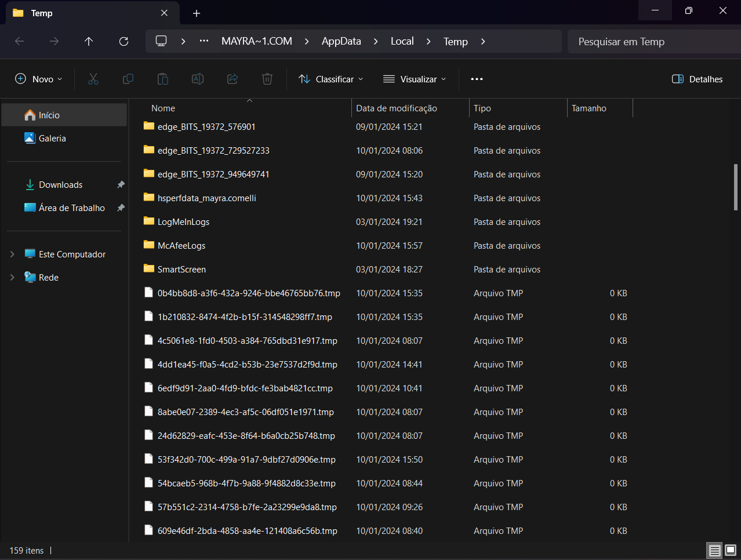Click the Copy icon in toolbar
The width and height of the screenshot is (741, 560).
128,79
